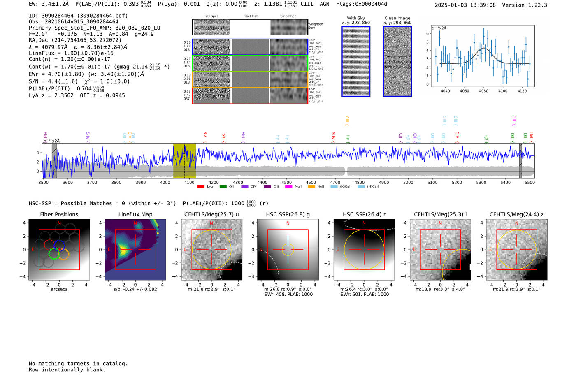Click the LineFlux = 1.90(±0.70)e-16 line
576x392 pixels.
tap(71, 53)
